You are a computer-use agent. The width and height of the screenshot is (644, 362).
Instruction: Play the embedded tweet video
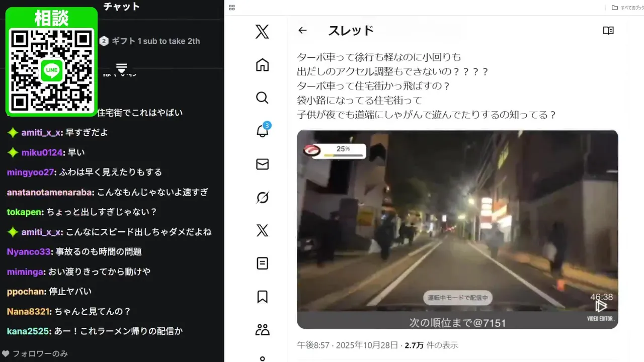coord(457,229)
